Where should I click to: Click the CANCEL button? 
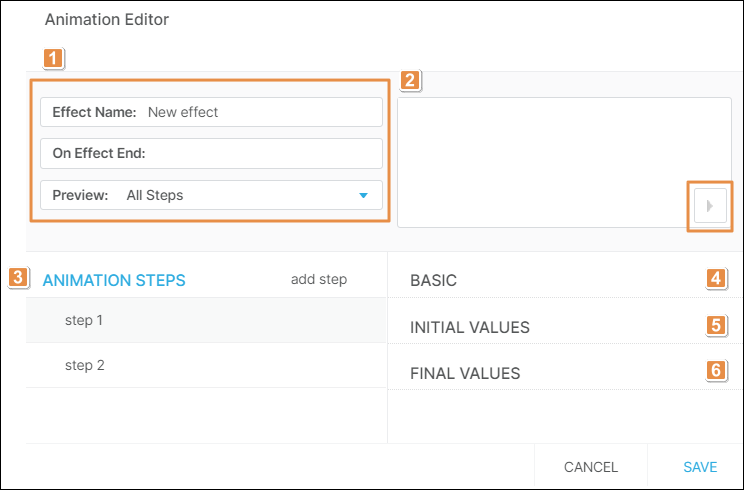(x=591, y=467)
